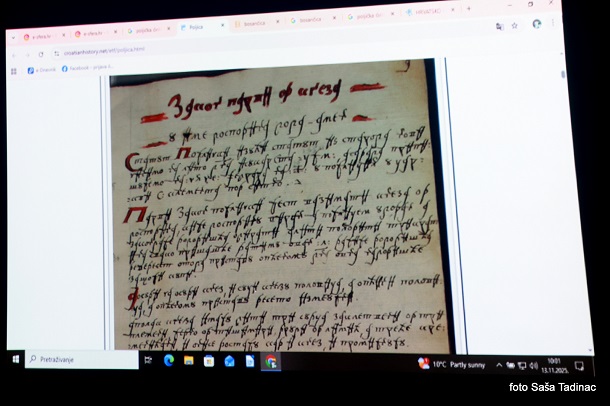Launch Microsoft Edge from the taskbar

[168, 360]
